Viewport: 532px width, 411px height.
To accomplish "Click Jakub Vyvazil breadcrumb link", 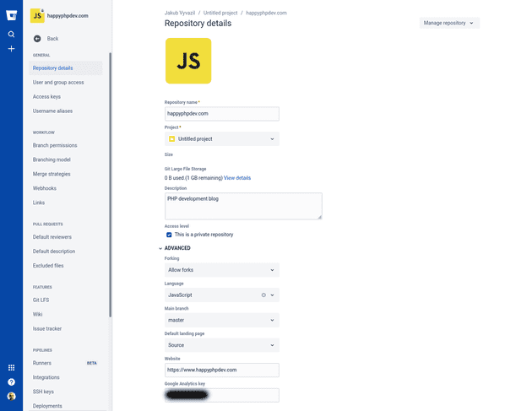I will click(x=180, y=13).
